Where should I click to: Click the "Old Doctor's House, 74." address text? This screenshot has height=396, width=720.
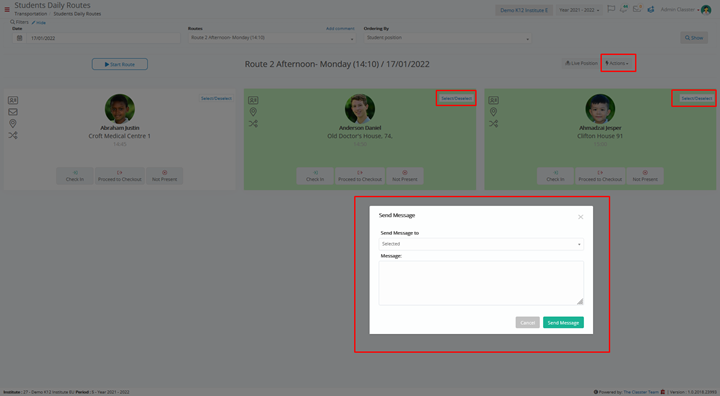click(x=360, y=136)
